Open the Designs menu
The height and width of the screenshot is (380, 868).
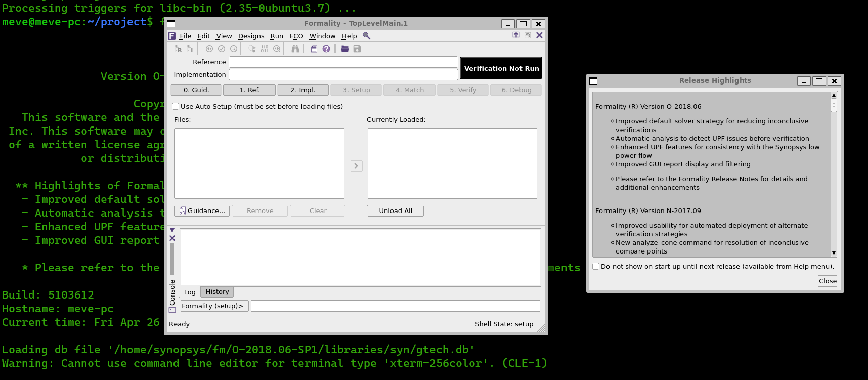click(x=251, y=36)
